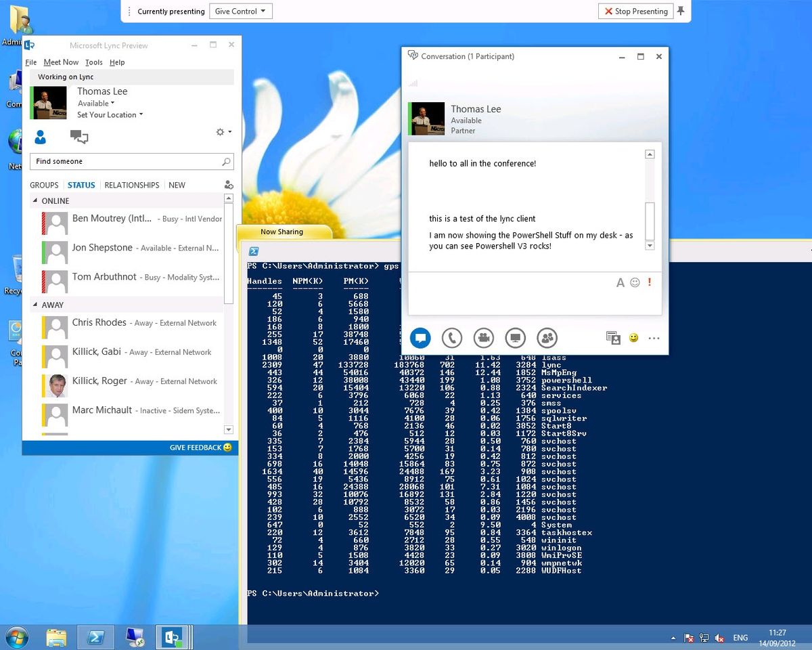Toggle the red importance marker in message area
The width and height of the screenshot is (812, 650).
tap(649, 282)
